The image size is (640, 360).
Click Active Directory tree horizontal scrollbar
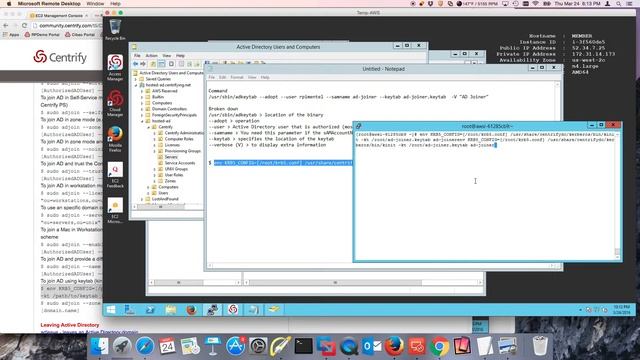tap(168, 207)
